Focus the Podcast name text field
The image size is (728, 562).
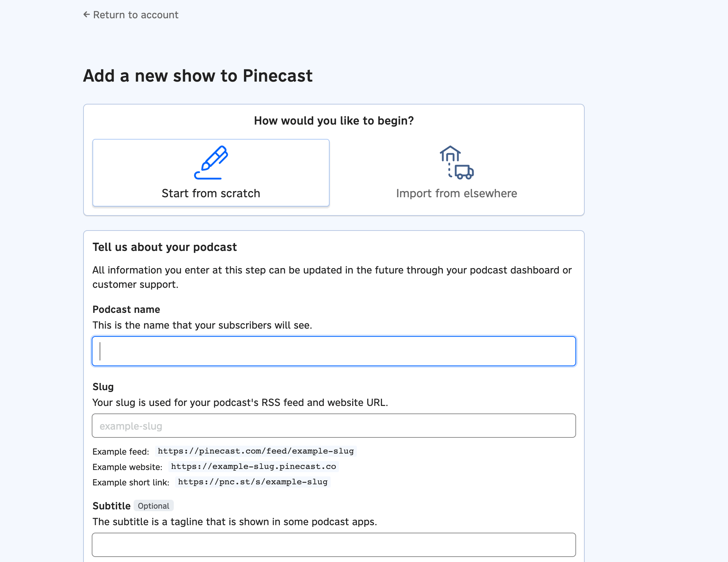(x=334, y=351)
